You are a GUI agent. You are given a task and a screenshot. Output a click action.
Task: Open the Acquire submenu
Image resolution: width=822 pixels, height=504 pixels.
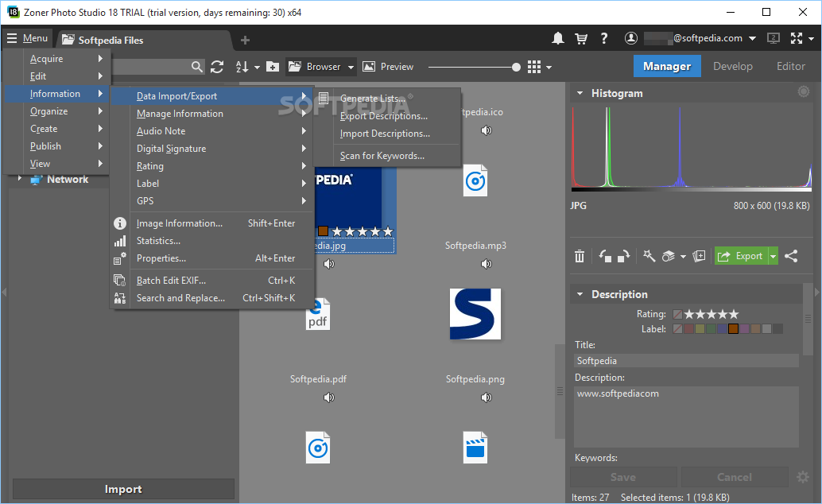(57, 59)
